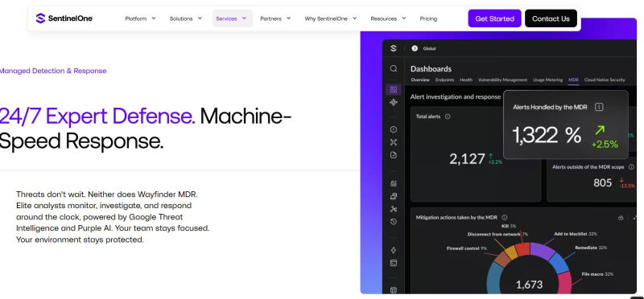Screen dimensions: 644x299
Task: Click the lightning bolt icon in sidebar
Action: 394,250
